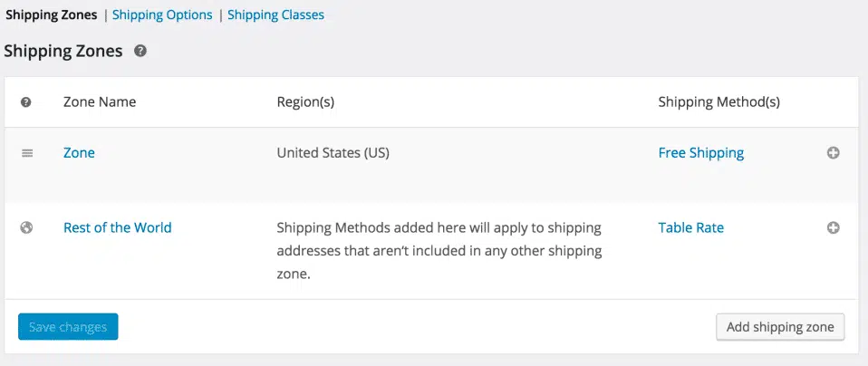The height and width of the screenshot is (366, 868).
Task: Click the Rest of the World description text
Action: click(439, 251)
